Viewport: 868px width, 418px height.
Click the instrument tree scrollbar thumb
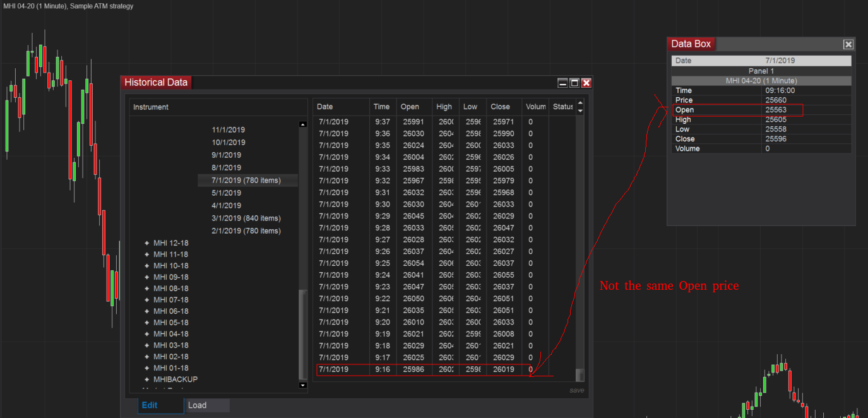pos(302,335)
